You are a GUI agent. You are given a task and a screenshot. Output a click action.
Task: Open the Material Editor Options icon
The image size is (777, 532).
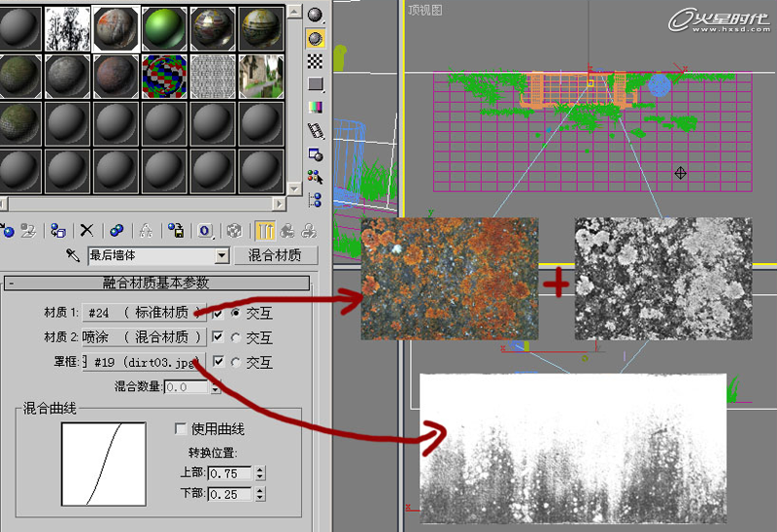click(x=315, y=154)
